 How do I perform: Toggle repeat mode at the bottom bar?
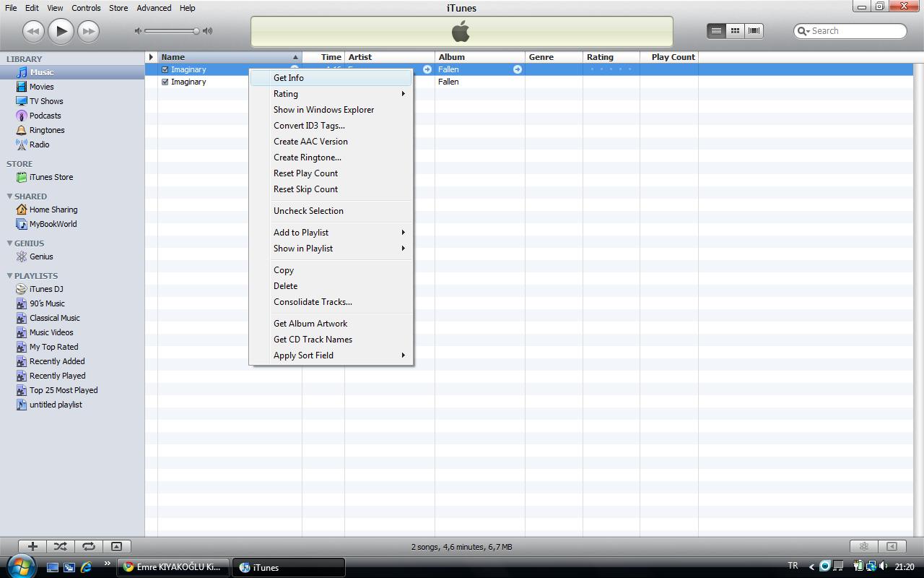(x=88, y=547)
